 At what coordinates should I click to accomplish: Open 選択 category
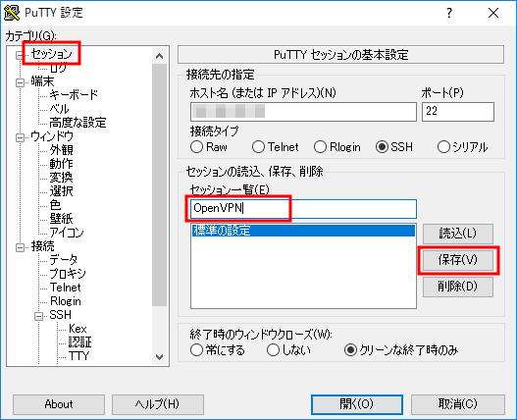pos(62,191)
